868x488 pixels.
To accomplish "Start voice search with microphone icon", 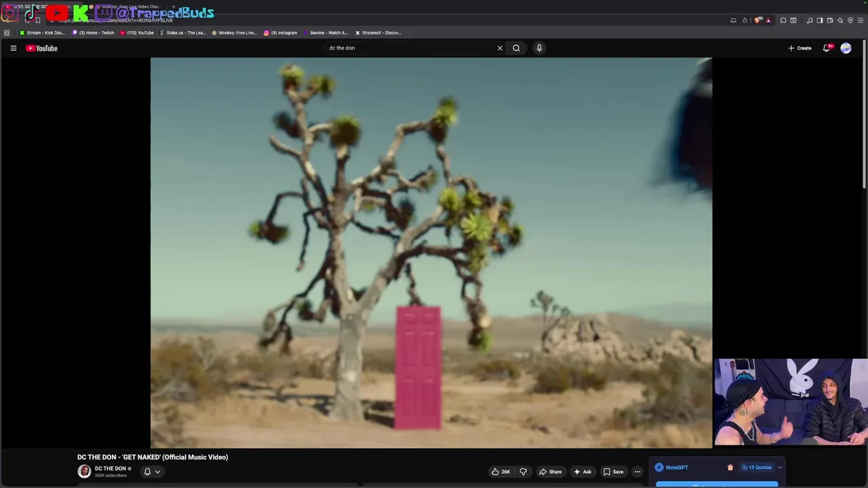I will coord(539,48).
